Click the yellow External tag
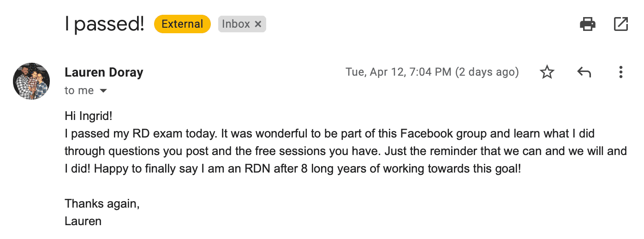Screen dimensions: 644x239 [x=182, y=24]
